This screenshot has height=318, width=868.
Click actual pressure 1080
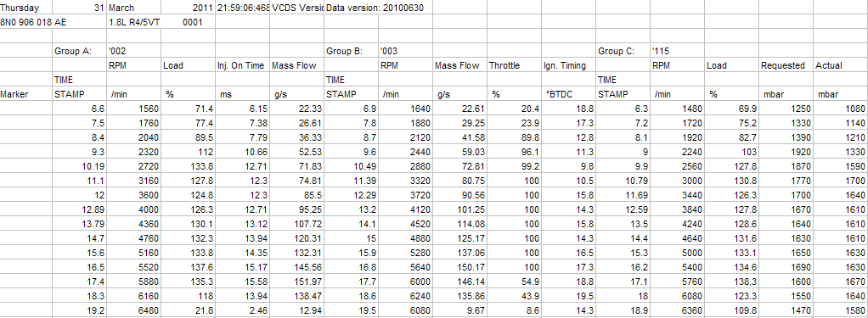pyautogui.click(x=840, y=109)
